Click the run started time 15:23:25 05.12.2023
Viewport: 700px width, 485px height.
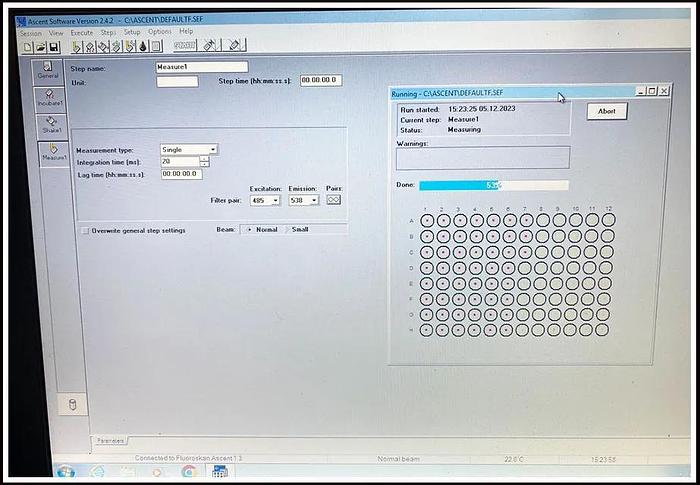click(482, 109)
